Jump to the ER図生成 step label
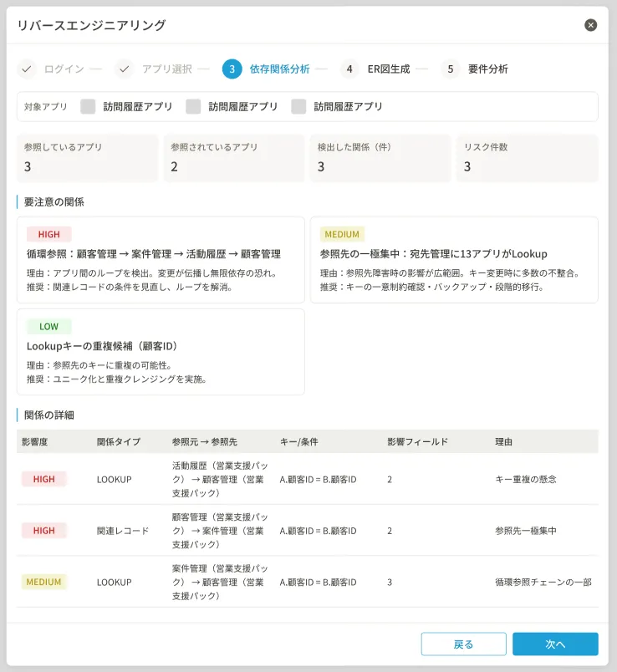Screen dimensions: 617x672 pyautogui.click(x=389, y=69)
